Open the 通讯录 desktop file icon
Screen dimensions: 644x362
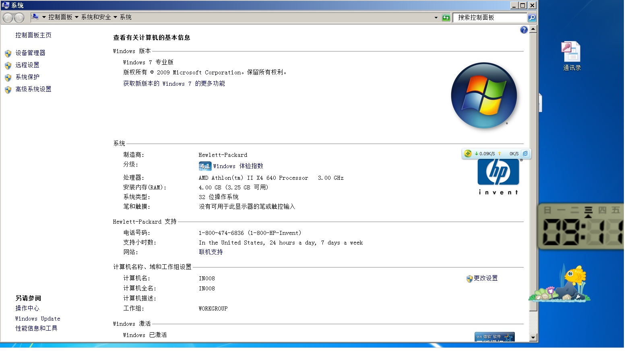click(572, 56)
